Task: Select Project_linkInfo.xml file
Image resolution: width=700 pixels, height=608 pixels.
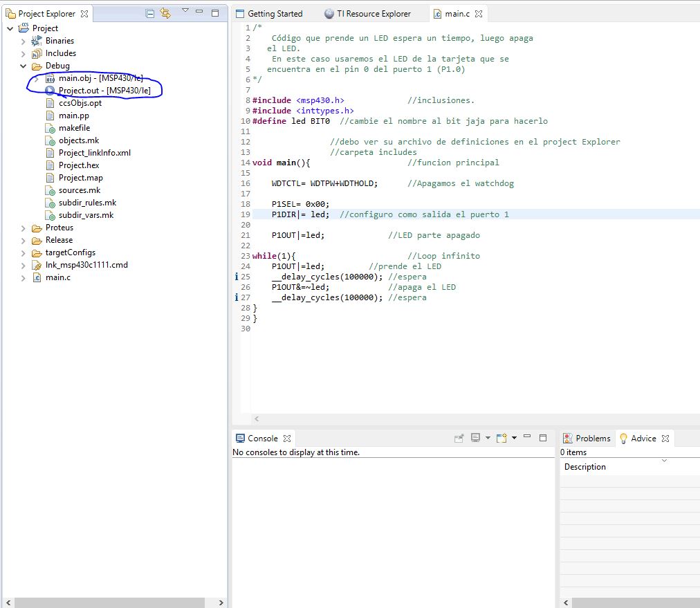Action: 95,153
